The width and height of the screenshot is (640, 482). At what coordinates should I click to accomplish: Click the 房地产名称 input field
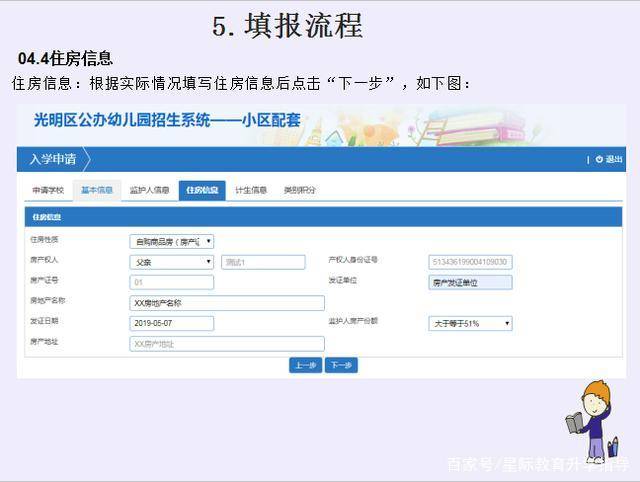coord(227,303)
